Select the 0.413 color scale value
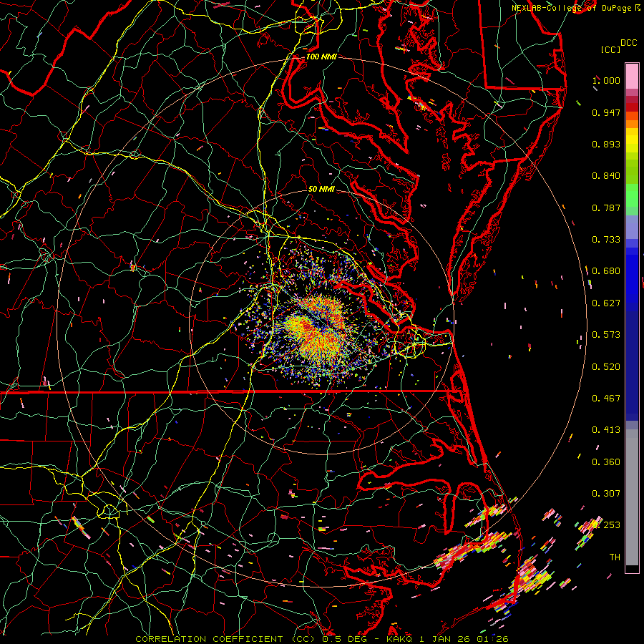644x644 pixels. point(606,430)
